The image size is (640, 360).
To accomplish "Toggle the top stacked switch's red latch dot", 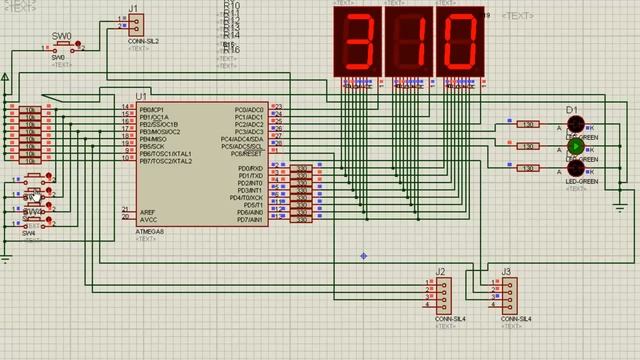I will 49,176.
